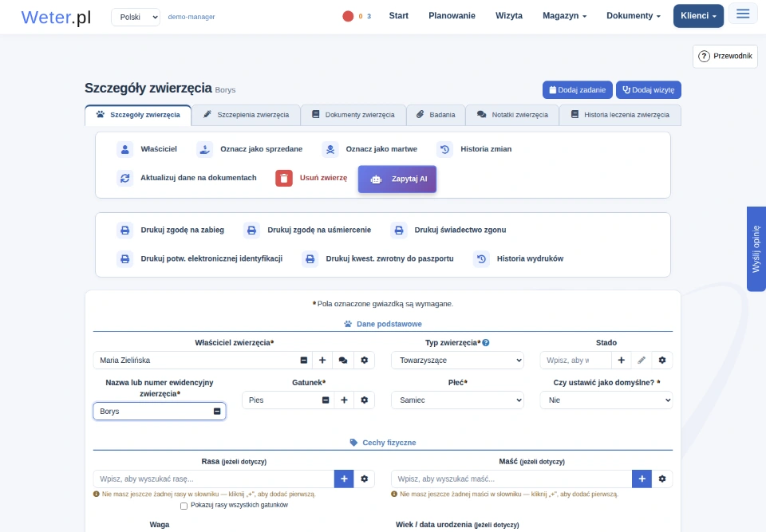Open the Typ zwierzęcia dropdown

click(x=457, y=361)
